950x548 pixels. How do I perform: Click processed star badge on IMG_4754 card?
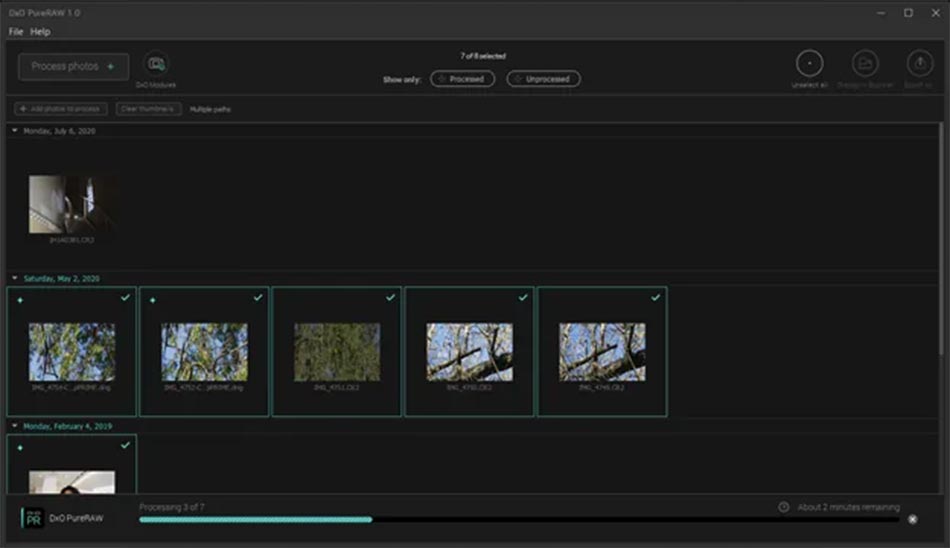[20, 300]
